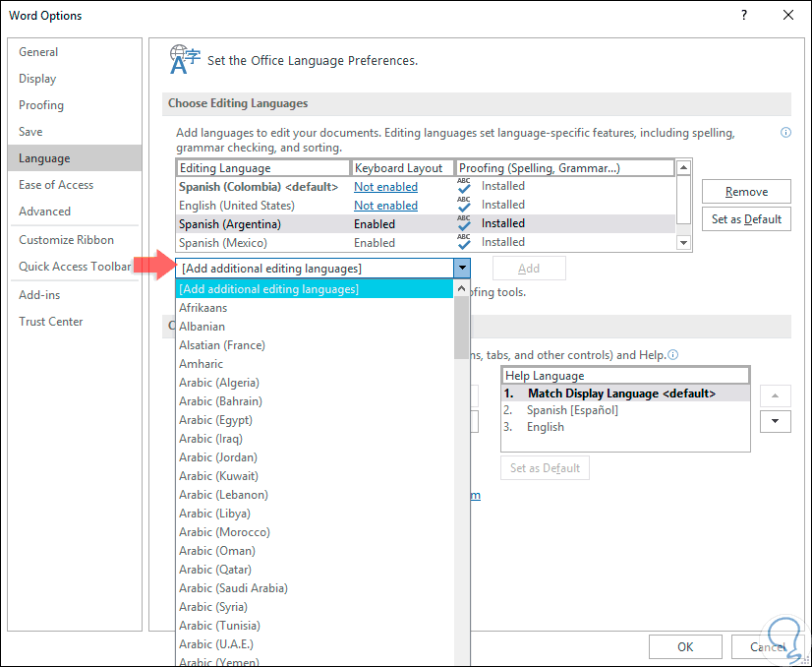
Task: Collapse the additional editing languages dropdown arrow
Action: tap(462, 269)
